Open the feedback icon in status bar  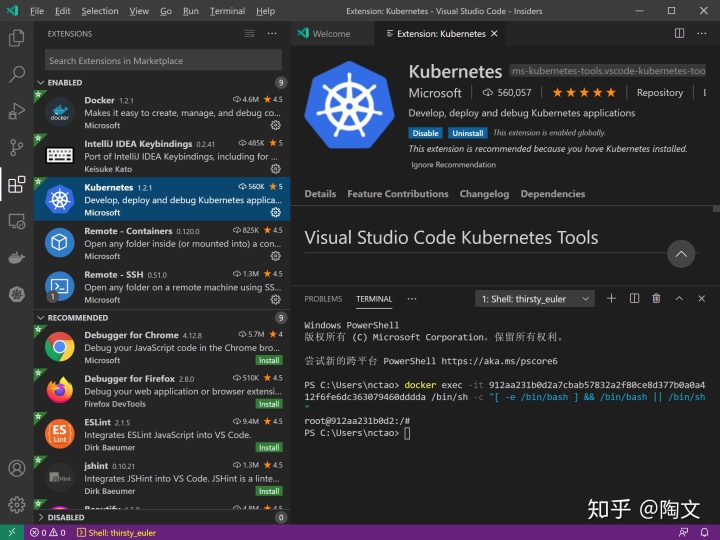click(683, 533)
